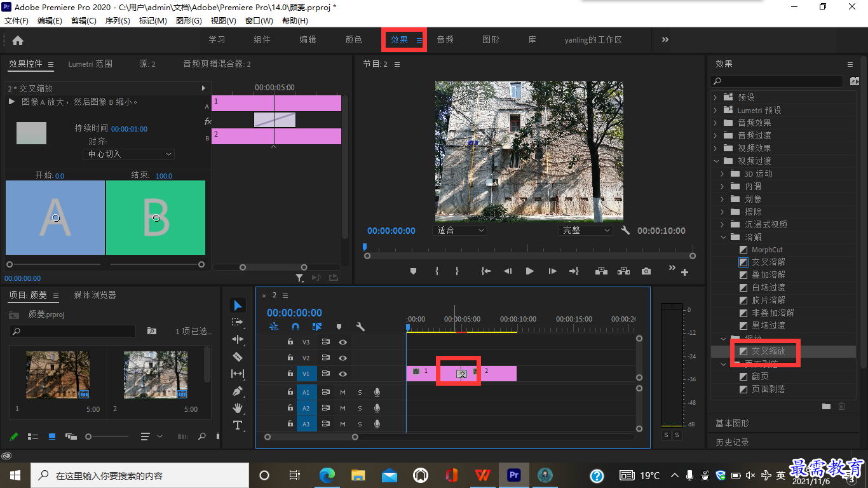The width and height of the screenshot is (868, 488).
Task: Step forward one frame
Action: pos(552,271)
